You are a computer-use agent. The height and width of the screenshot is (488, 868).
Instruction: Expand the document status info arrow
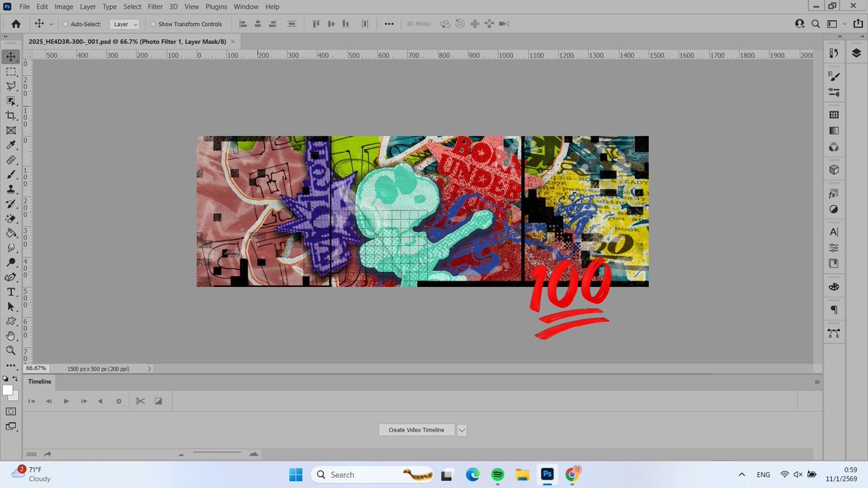coord(149,369)
